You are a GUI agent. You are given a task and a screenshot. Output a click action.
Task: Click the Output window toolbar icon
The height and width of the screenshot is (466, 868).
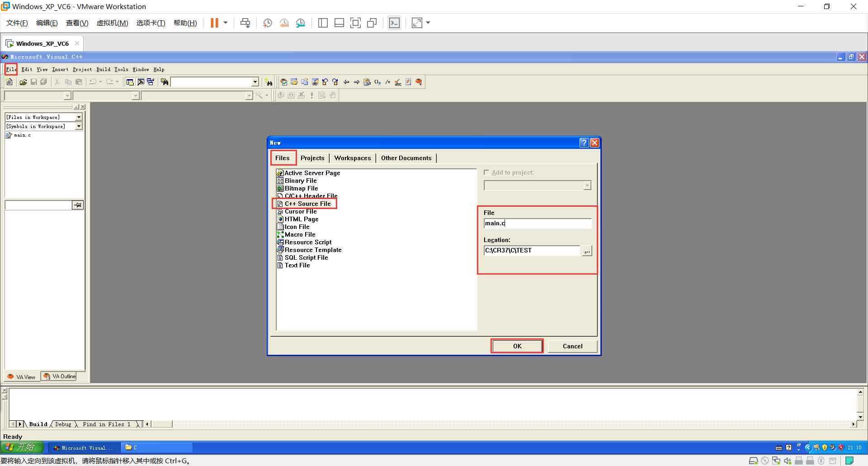140,82
